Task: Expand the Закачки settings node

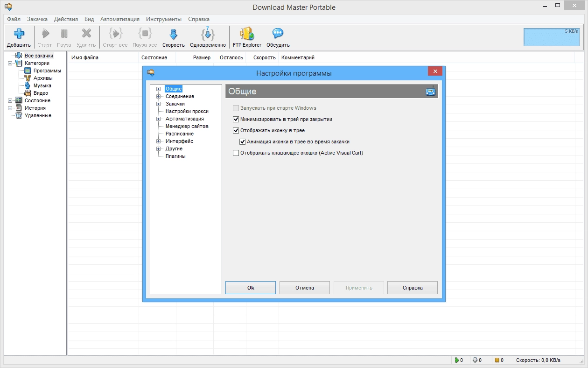Action: coord(159,104)
